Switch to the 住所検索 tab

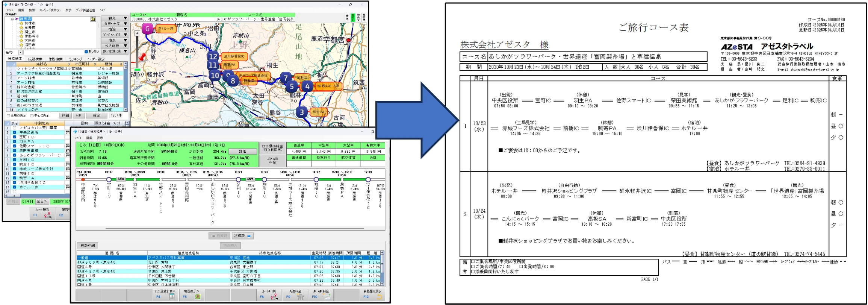(x=55, y=59)
